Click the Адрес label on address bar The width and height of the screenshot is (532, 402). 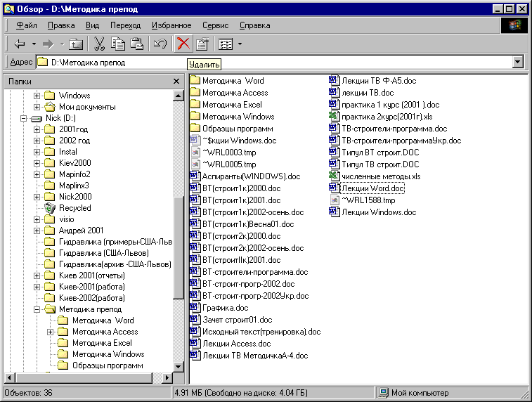[x=21, y=62]
